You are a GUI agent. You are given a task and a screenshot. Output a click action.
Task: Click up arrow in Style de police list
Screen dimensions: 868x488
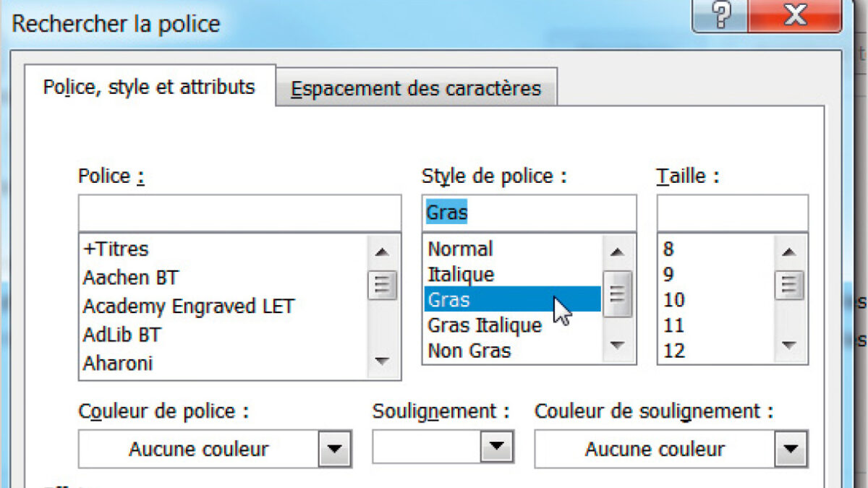pos(617,253)
